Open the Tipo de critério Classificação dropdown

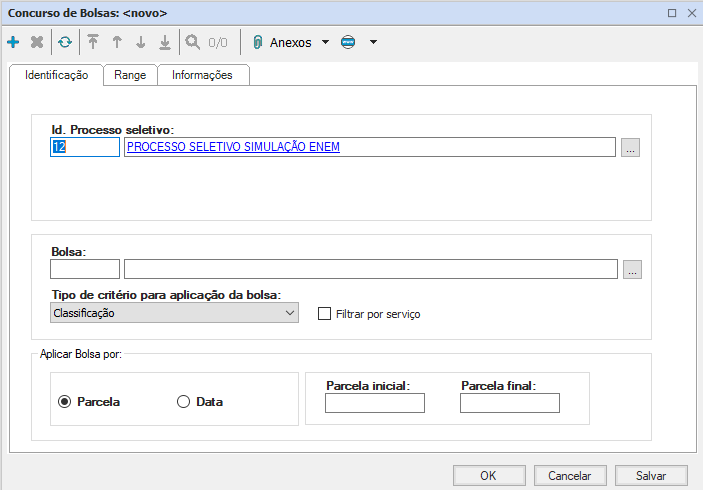click(174, 313)
